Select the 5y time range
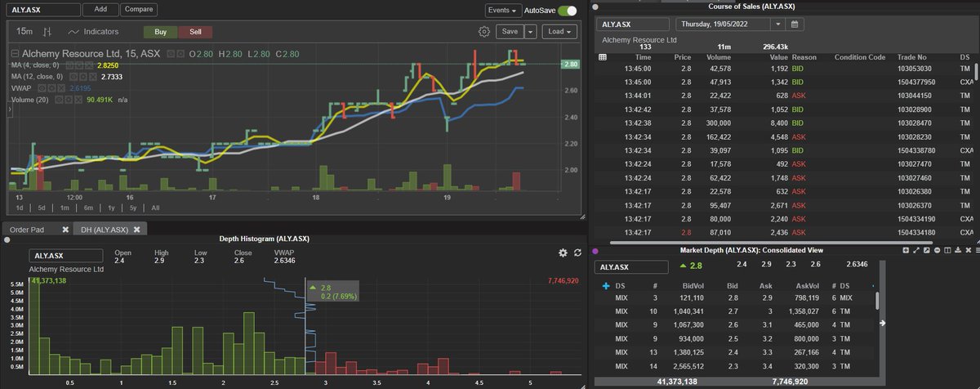980x389 pixels. [x=132, y=208]
